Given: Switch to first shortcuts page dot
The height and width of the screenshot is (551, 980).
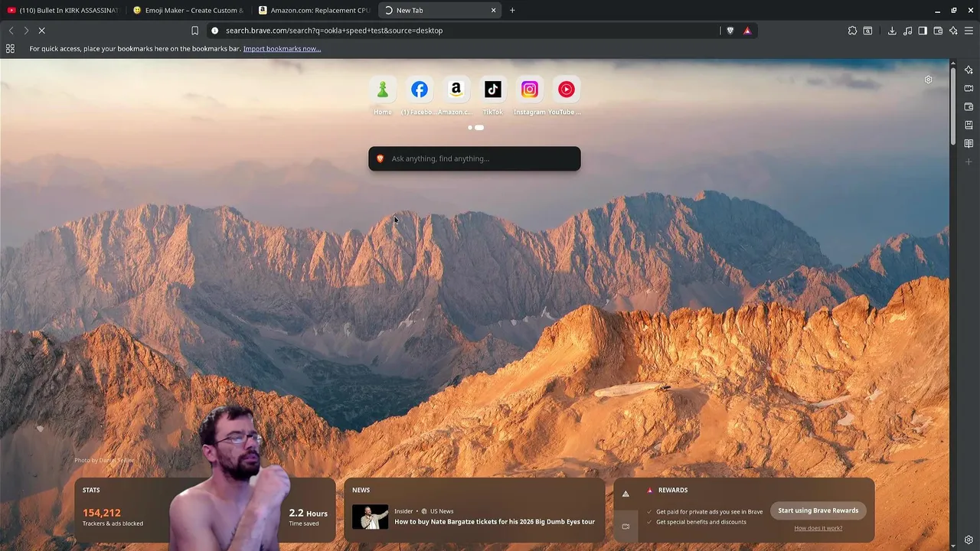Looking at the screenshot, I should tap(469, 128).
